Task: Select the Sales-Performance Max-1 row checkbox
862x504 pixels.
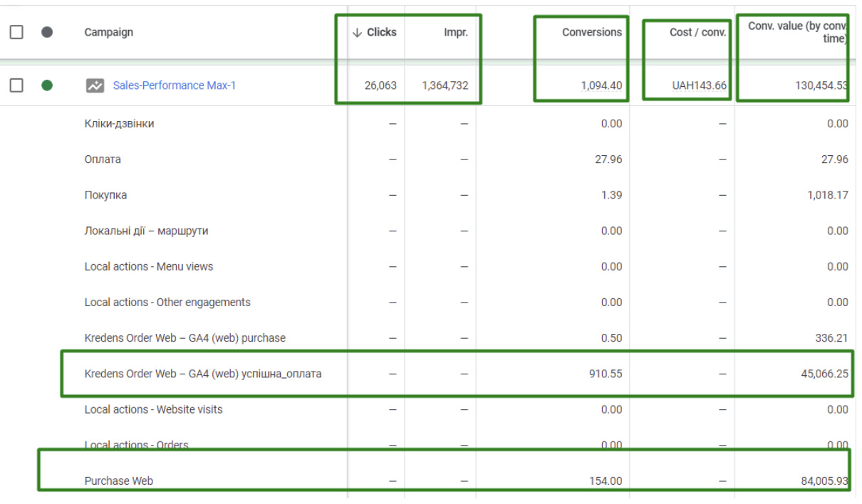Action: 16,85
